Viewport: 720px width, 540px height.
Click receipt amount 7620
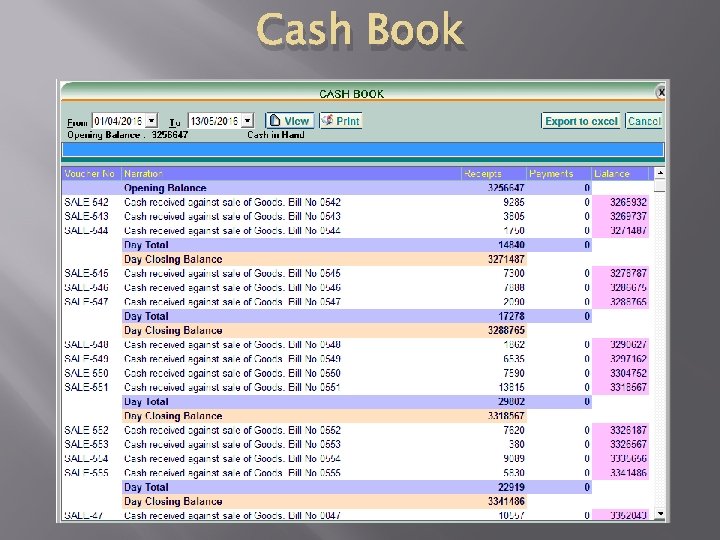[x=514, y=430]
